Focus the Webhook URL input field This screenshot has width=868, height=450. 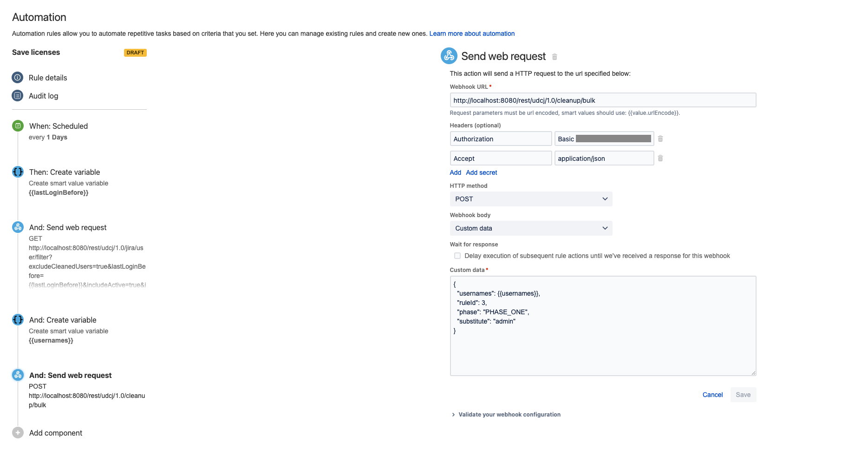[x=603, y=100]
